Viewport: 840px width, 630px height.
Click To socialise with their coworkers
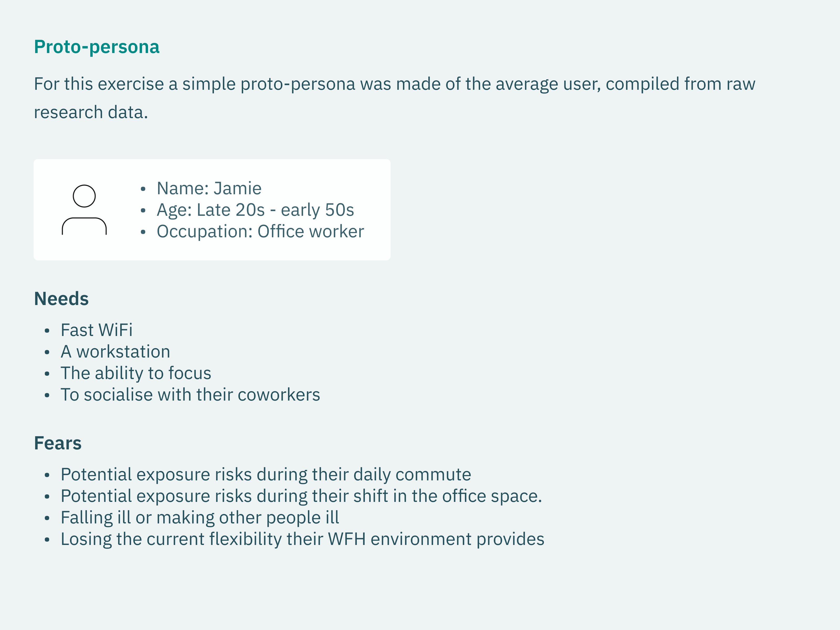pos(190,395)
